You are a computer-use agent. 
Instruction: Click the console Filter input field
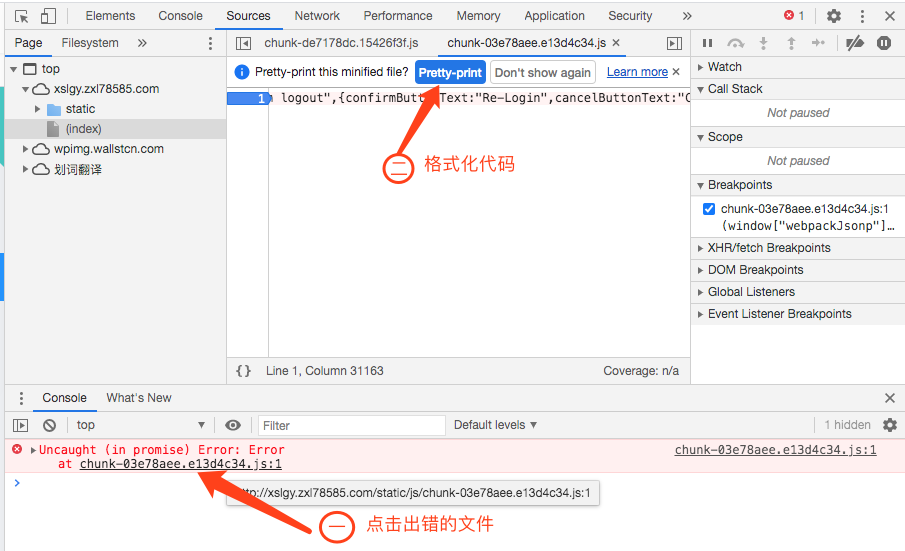pos(350,425)
